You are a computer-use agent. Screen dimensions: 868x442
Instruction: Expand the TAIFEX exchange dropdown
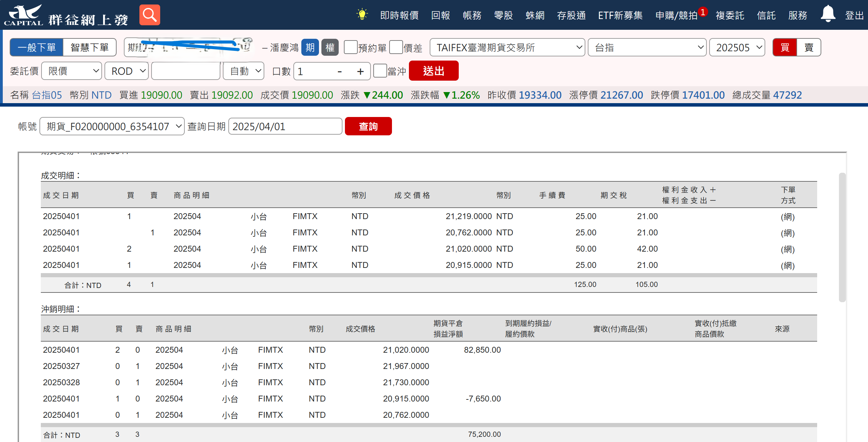click(507, 47)
